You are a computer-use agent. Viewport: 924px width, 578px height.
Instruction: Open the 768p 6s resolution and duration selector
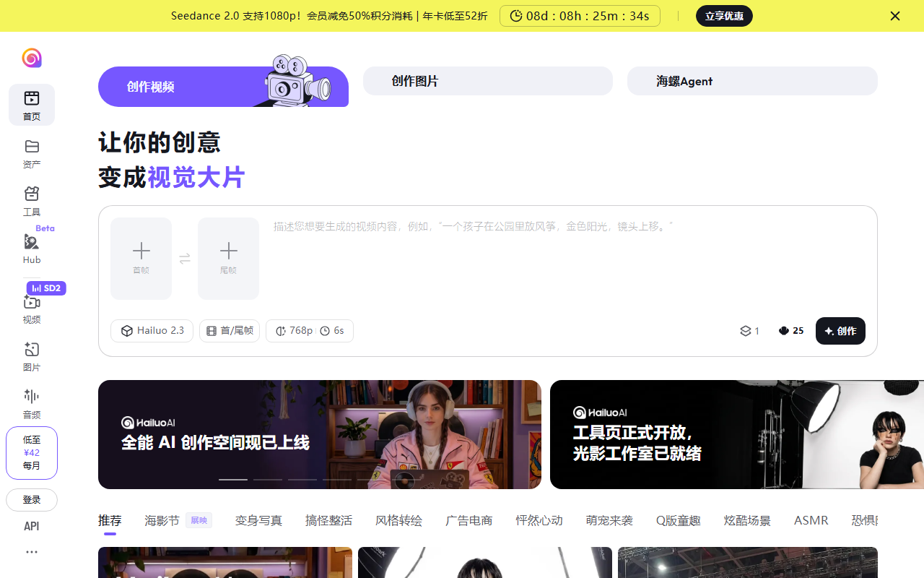click(310, 331)
